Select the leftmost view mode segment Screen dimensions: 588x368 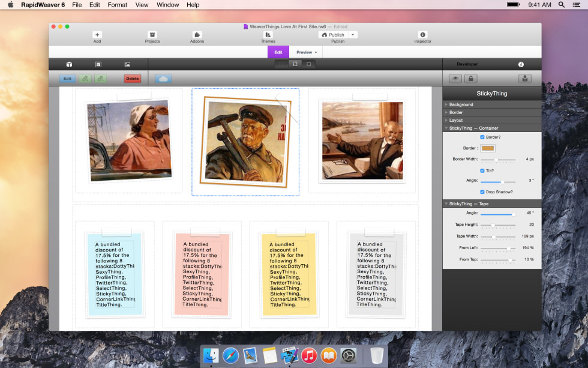pos(281,64)
